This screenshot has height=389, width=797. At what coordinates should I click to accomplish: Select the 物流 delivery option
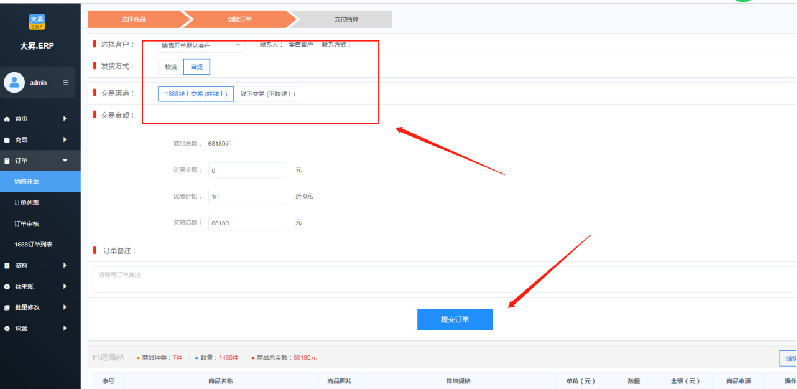(171, 67)
